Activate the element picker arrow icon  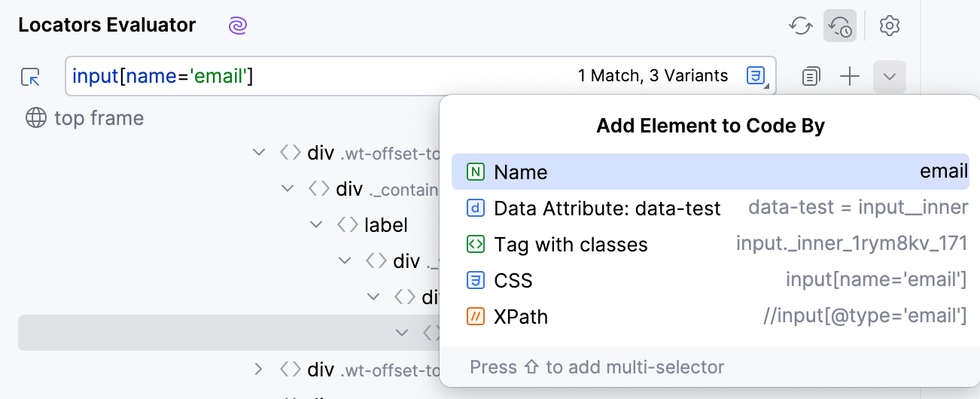(x=31, y=76)
